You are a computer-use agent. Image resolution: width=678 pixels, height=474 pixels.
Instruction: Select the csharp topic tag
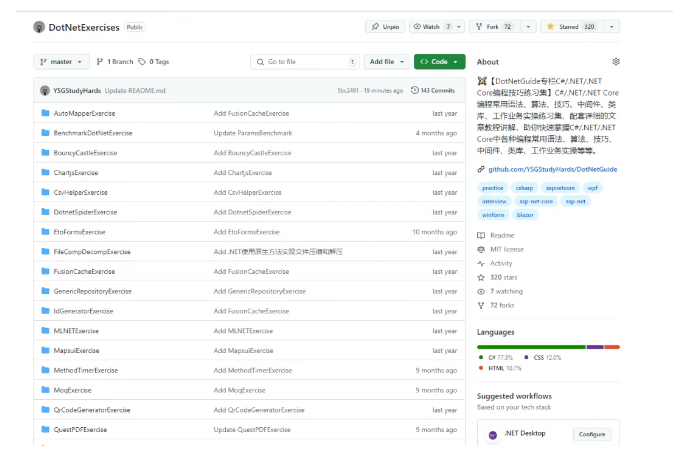pos(524,188)
